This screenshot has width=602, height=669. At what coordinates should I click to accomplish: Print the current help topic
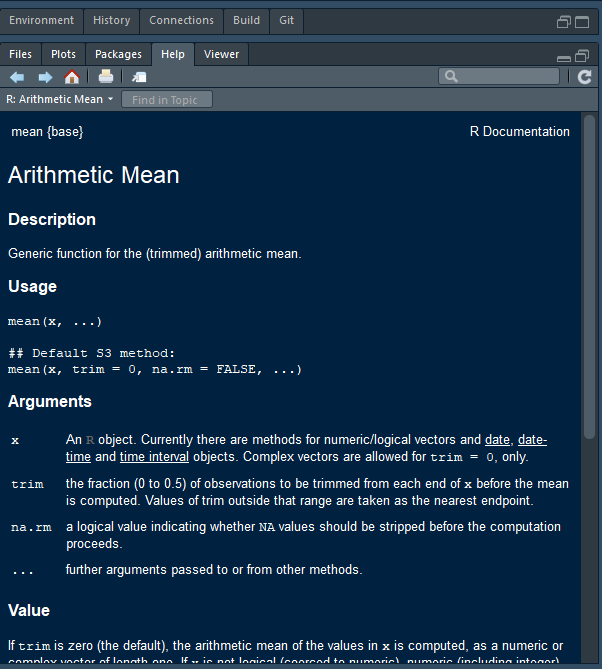(x=105, y=77)
